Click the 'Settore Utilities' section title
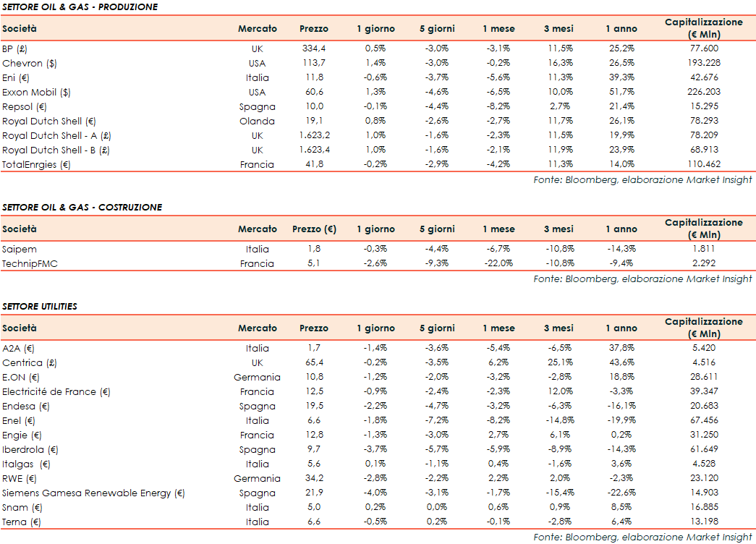The image size is (756, 544). click(40, 307)
